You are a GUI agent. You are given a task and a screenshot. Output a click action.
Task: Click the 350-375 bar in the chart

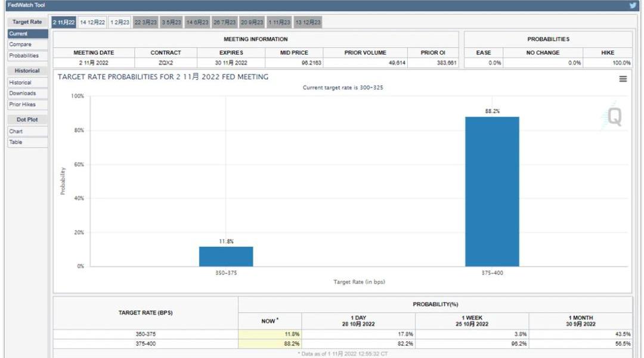pos(226,256)
